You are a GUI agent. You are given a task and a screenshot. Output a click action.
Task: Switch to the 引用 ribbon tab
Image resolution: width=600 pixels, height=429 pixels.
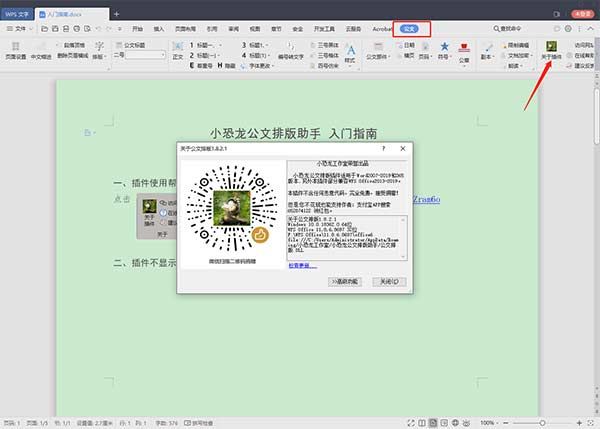pyautogui.click(x=212, y=29)
